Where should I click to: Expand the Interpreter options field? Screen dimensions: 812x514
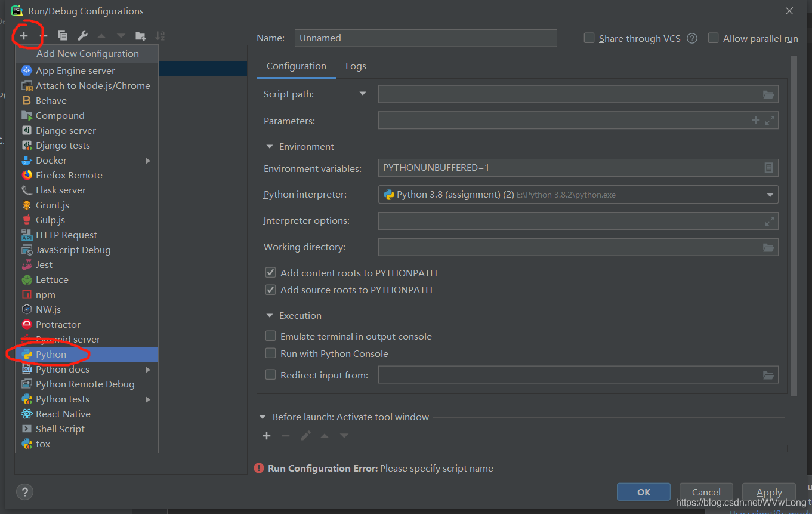coord(770,221)
